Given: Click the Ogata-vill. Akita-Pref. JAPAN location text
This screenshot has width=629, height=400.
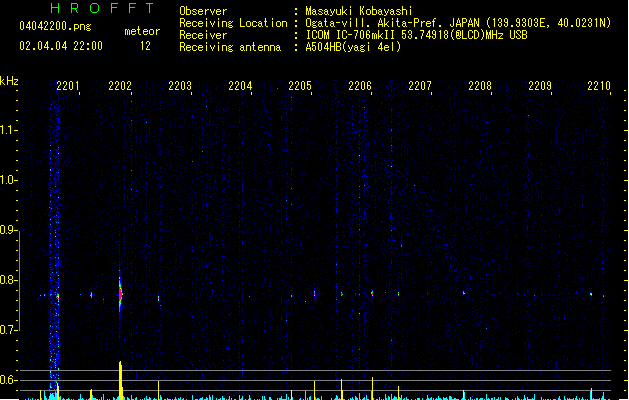Looking at the screenshot, I should click(x=458, y=23).
